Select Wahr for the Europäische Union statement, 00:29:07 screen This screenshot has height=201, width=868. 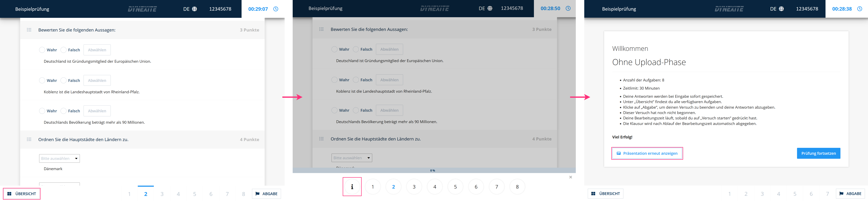pos(42,50)
